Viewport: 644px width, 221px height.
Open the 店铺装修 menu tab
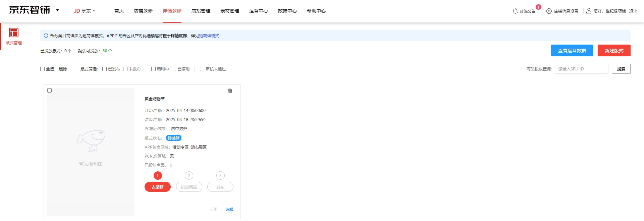point(143,11)
